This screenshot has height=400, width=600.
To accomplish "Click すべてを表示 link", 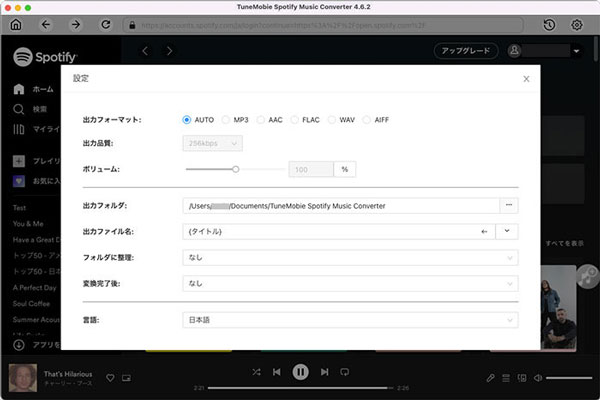I will 564,243.
